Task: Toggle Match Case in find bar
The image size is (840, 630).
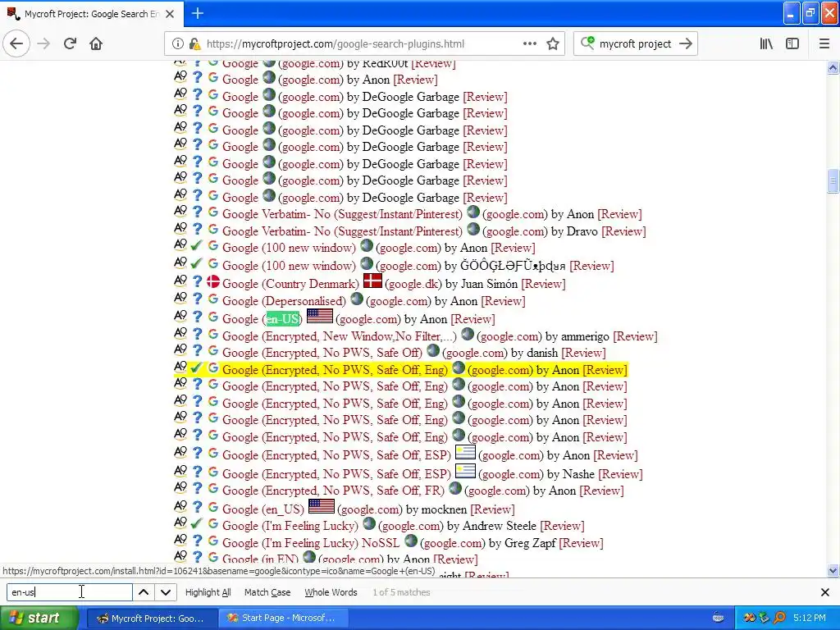Action: point(267,592)
